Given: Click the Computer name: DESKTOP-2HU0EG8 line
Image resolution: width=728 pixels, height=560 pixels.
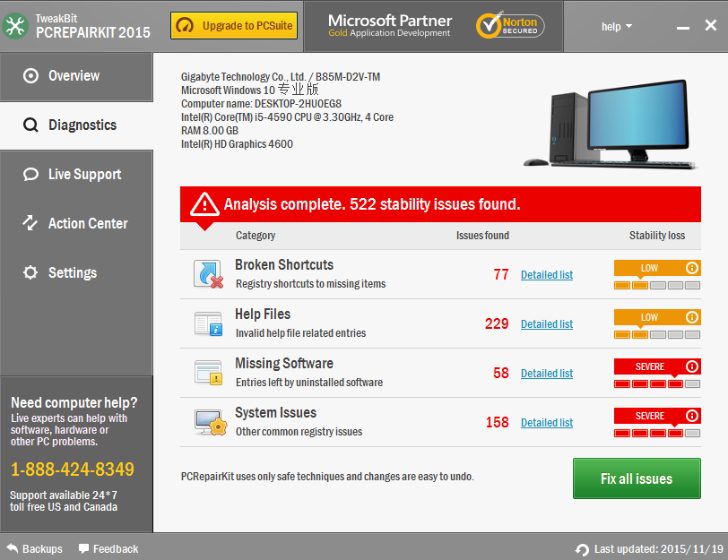Looking at the screenshot, I should tap(262, 104).
